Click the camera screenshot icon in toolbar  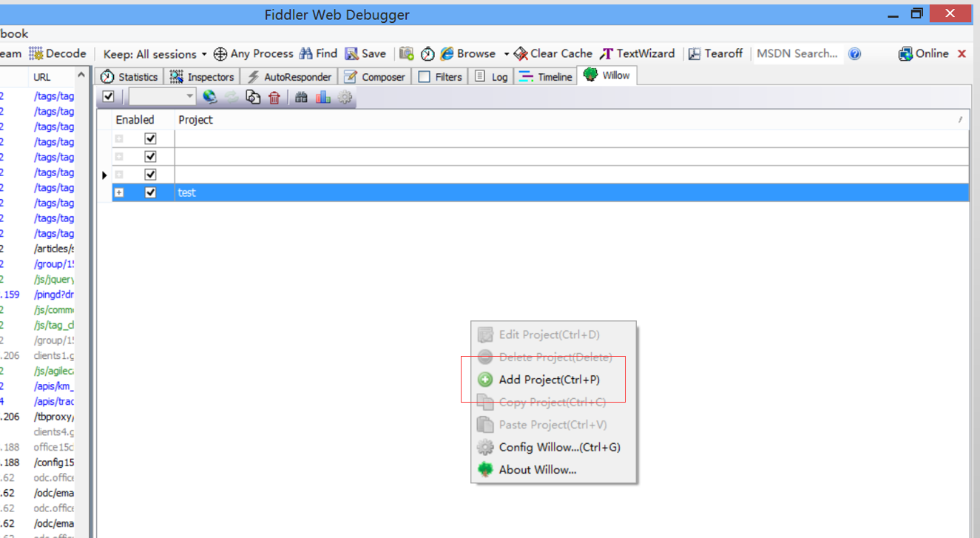coord(407,53)
